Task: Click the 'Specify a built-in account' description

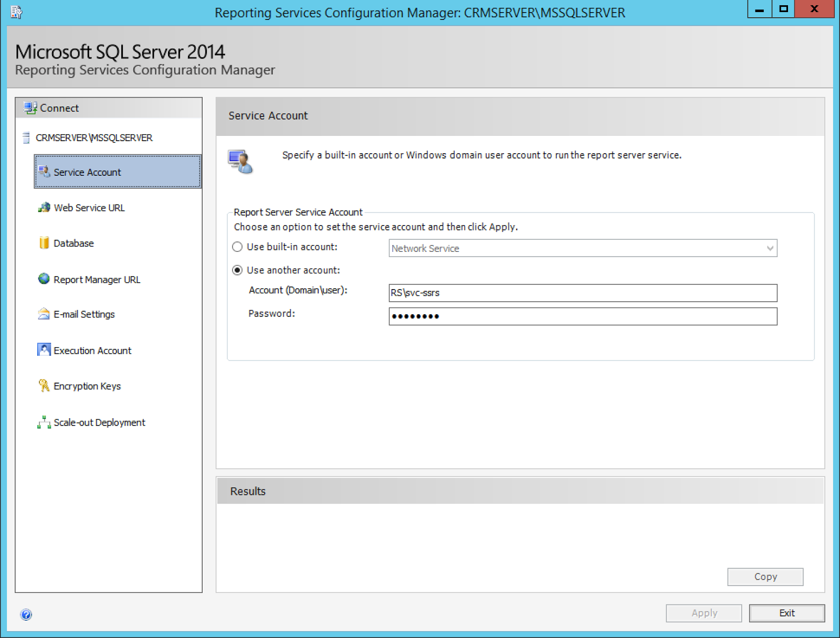Action: [482, 155]
